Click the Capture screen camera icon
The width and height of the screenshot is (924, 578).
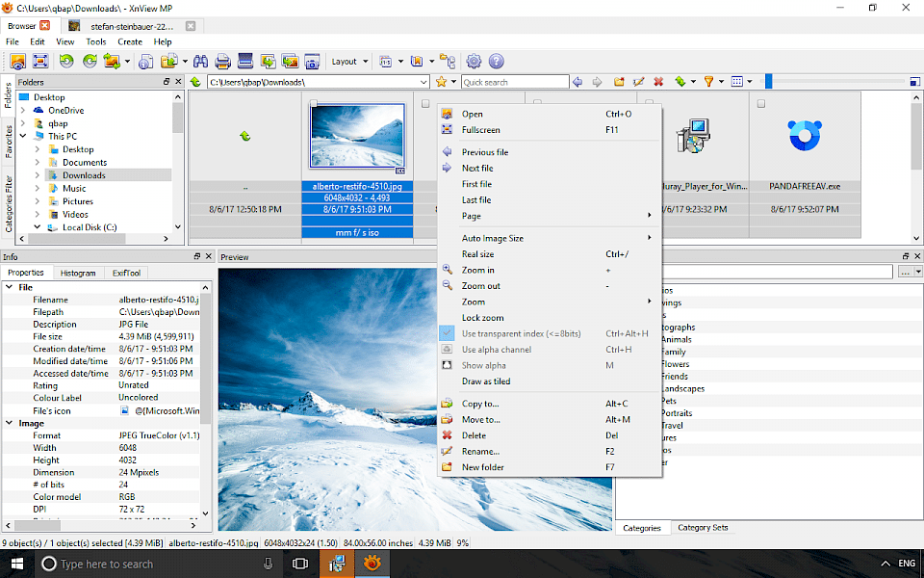(312, 61)
